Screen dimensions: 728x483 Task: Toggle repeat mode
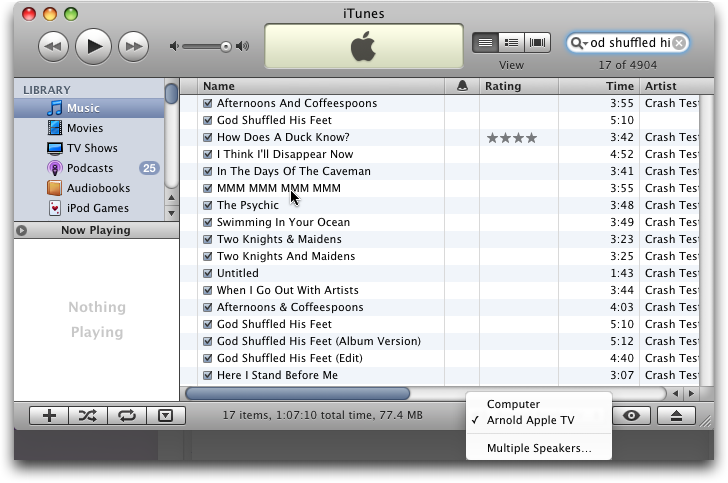pos(127,416)
